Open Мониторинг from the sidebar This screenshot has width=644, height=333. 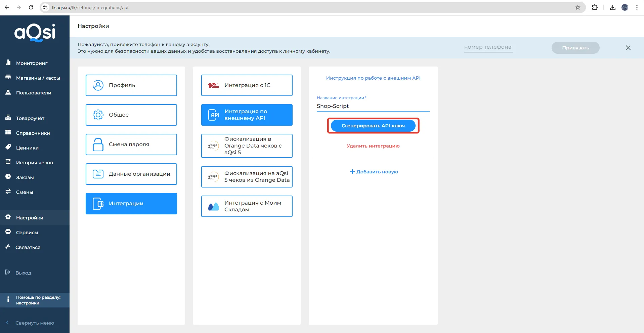pyautogui.click(x=32, y=63)
